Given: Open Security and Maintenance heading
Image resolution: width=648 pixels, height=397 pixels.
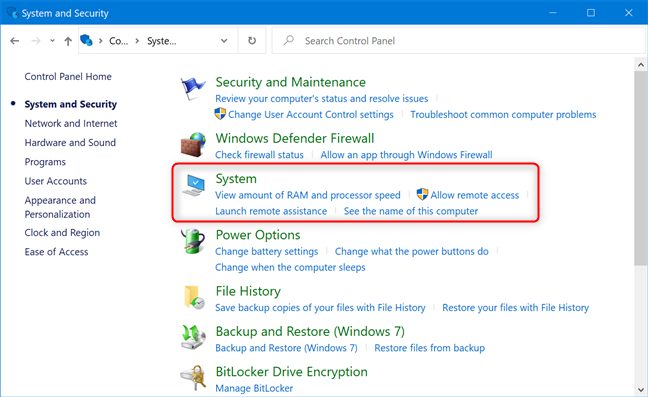Looking at the screenshot, I should [291, 82].
